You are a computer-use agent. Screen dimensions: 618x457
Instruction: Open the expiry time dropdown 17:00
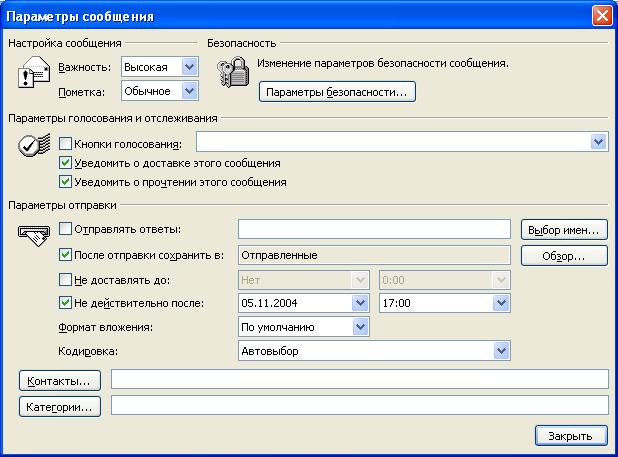(445, 303)
